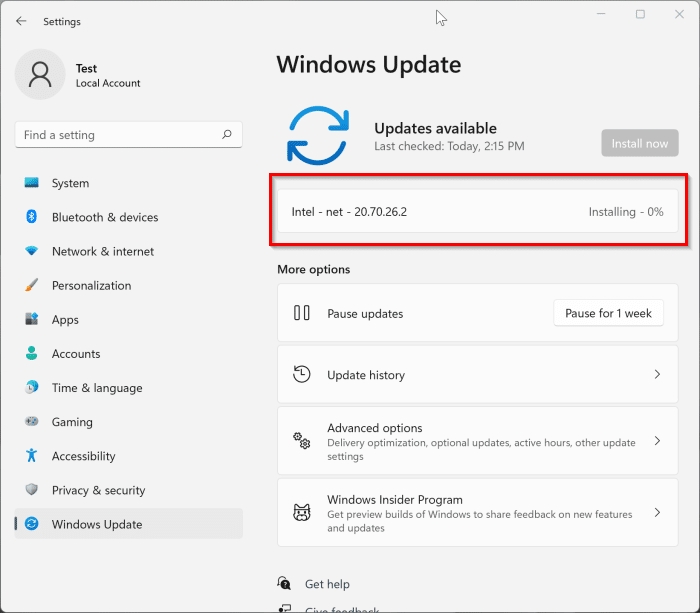The height and width of the screenshot is (613, 700).
Task: Click the Windows Insider cat icon
Action: point(302,513)
